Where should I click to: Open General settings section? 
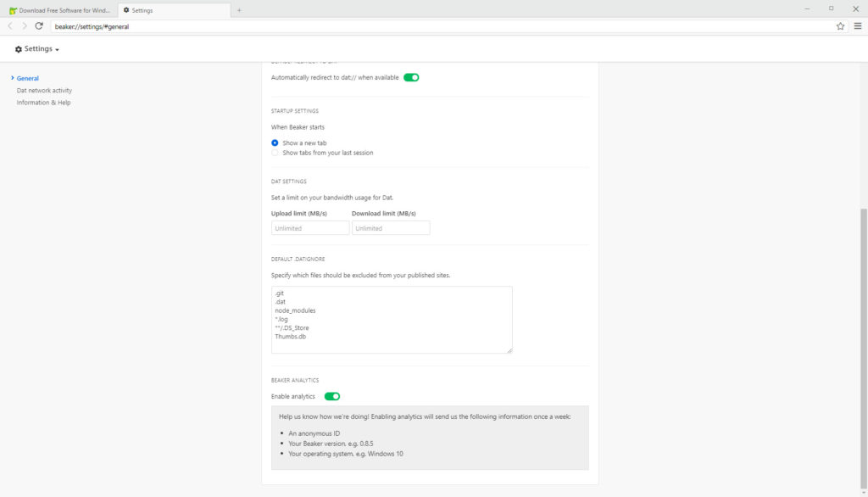28,78
